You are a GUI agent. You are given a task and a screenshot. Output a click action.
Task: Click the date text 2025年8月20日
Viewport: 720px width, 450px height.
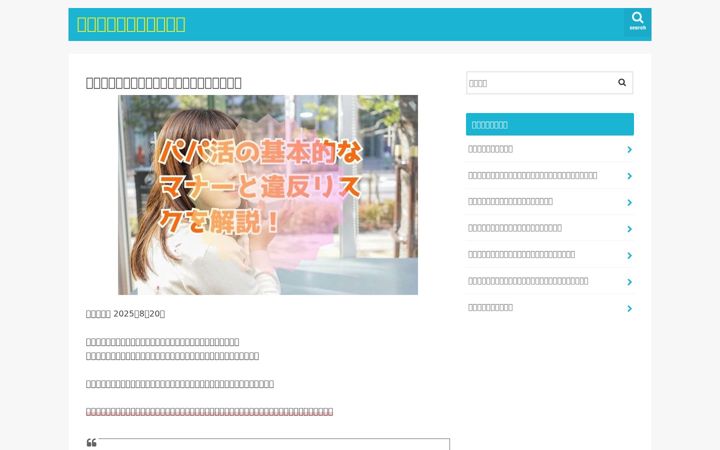tap(139, 314)
